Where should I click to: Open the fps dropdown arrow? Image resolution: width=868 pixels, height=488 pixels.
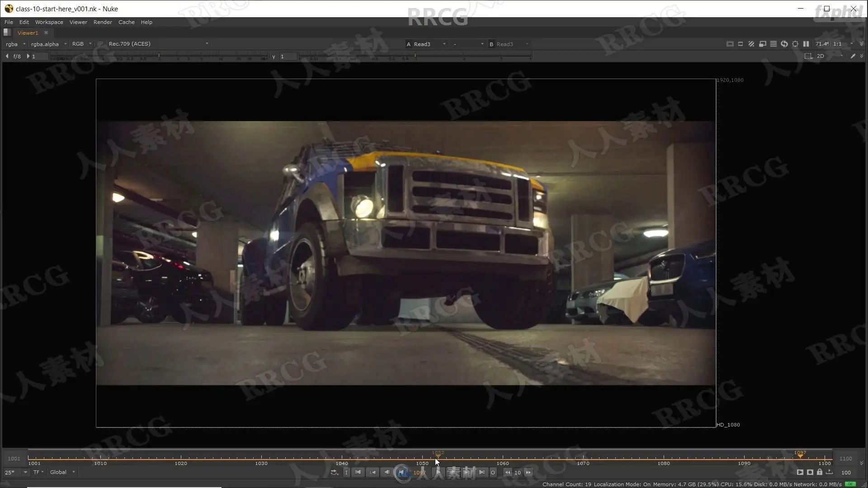pos(25,473)
